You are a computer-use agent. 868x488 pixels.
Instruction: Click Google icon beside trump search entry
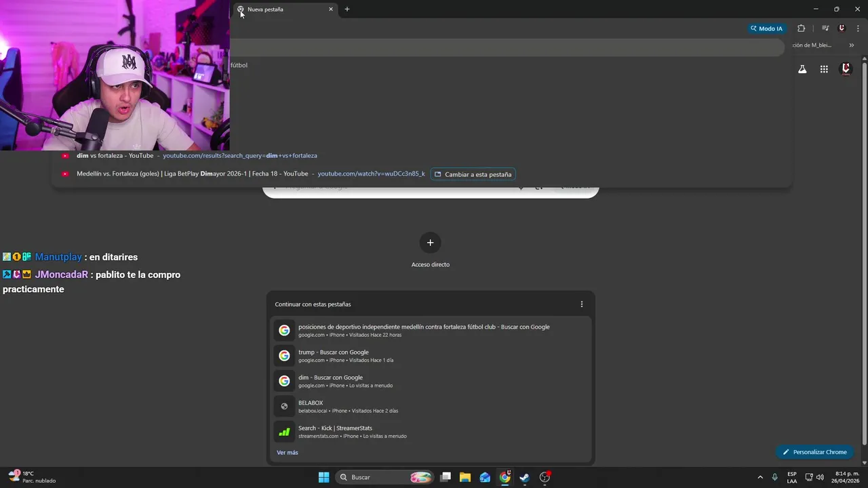284,355
